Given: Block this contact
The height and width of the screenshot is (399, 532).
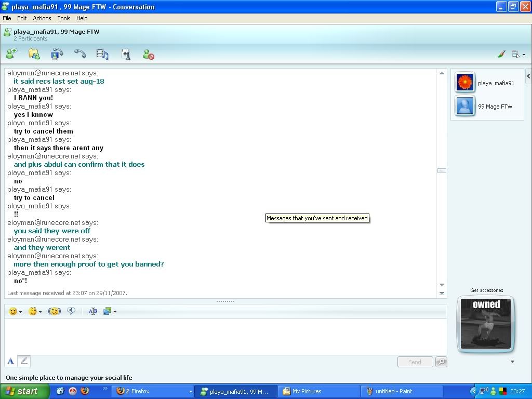Looking at the screenshot, I should [149, 54].
